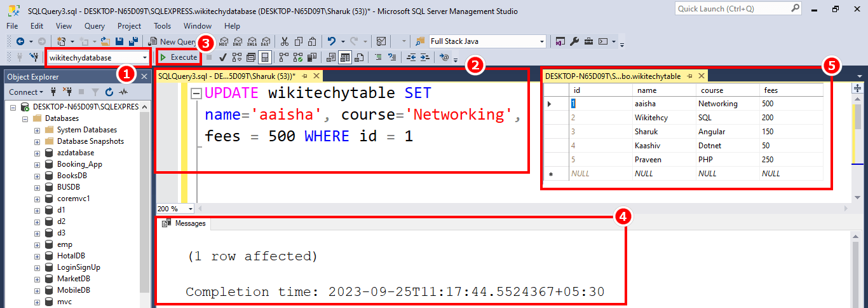Viewport: 868px width, 308px height.
Task: Click the New Query button
Action: click(172, 41)
